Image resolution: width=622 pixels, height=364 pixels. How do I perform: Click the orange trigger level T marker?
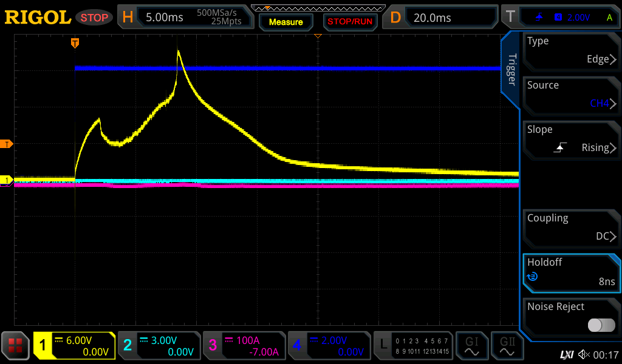tap(7, 144)
